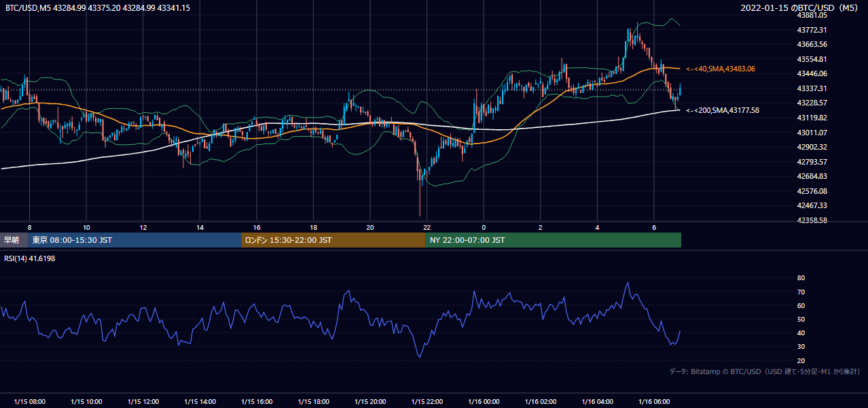Click price axis value 43772.31
Viewport: 868px width, 408px height.
(812, 30)
